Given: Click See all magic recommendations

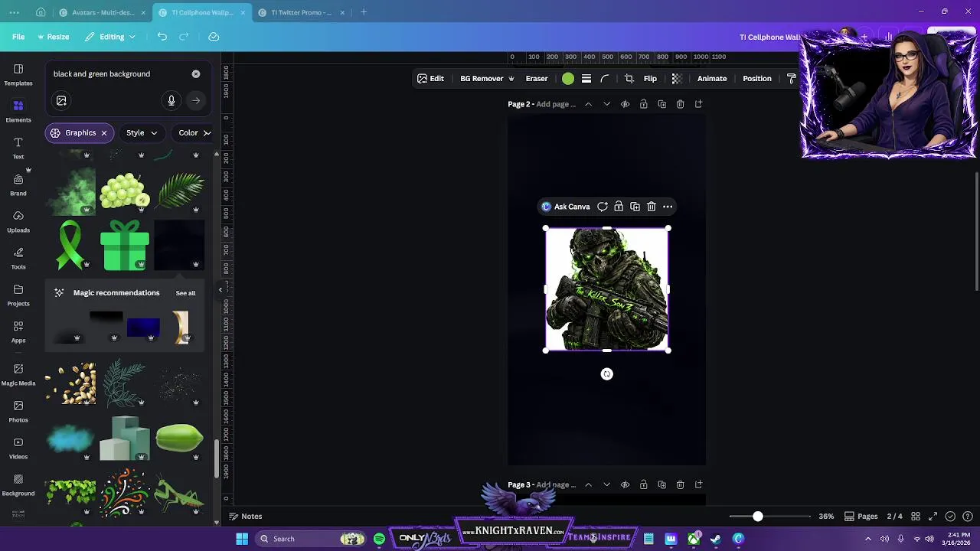Looking at the screenshot, I should coord(185,293).
